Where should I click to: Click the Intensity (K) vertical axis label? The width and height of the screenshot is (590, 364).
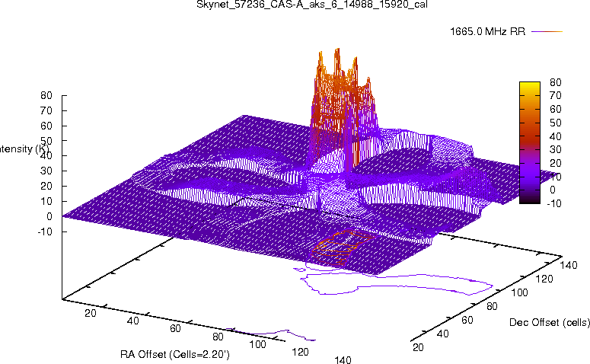click(x=24, y=148)
